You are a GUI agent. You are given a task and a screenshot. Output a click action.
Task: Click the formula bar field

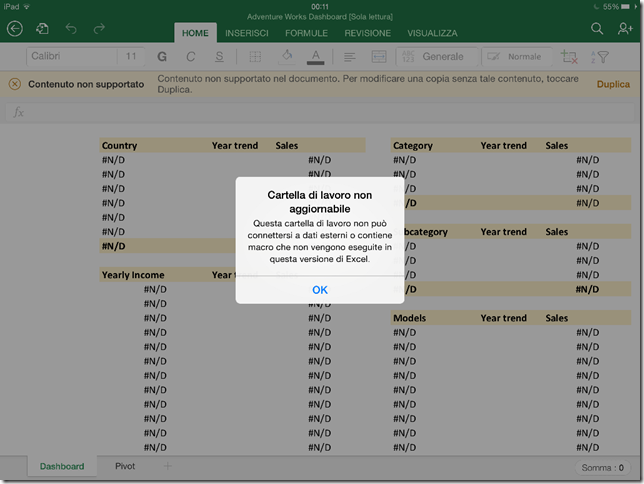coord(320,112)
